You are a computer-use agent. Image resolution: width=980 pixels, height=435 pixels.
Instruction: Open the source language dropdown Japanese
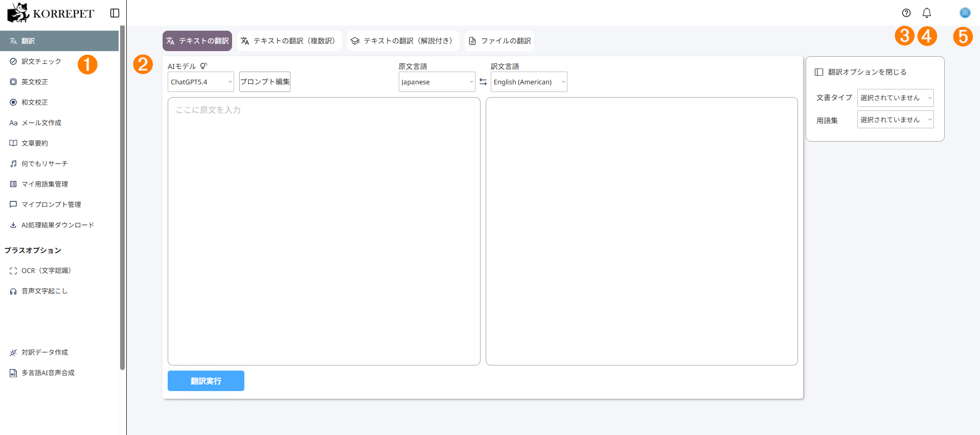coord(437,82)
